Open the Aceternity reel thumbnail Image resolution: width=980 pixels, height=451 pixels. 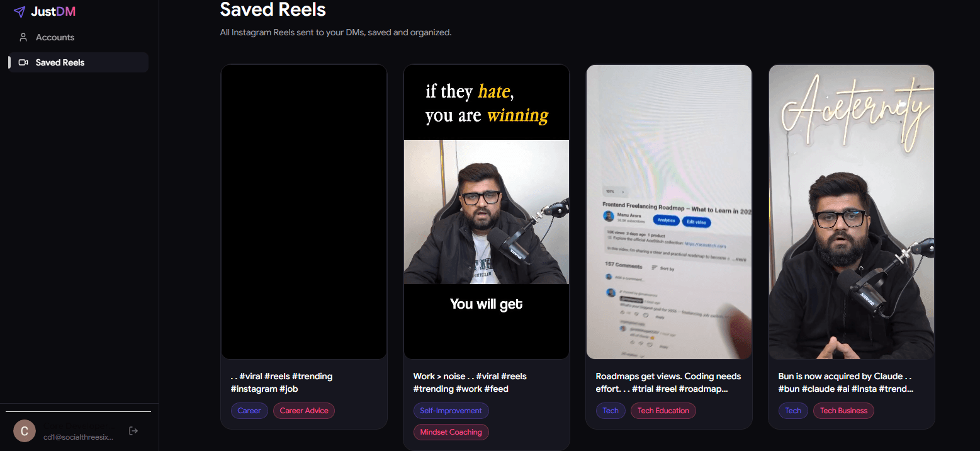pyautogui.click(x=851, y=211)
